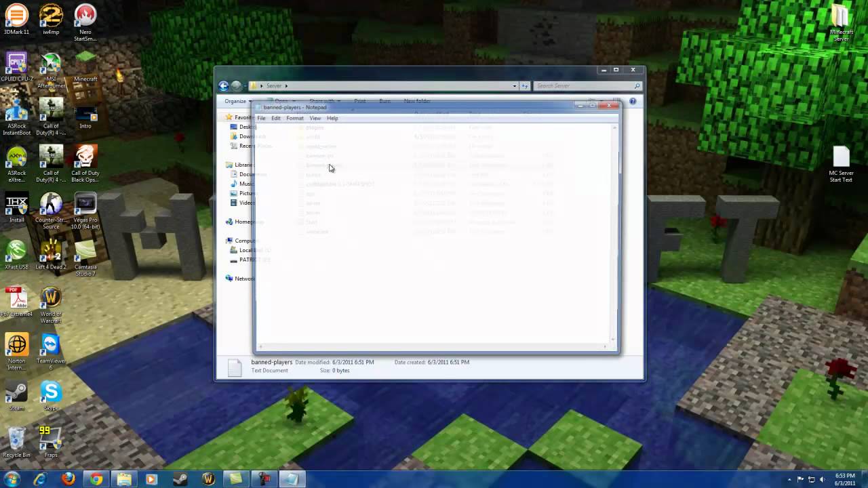Select the Counter-Strike Source desktop icon
The height and width of the screenshot is (488, 868).
click(x=51, y=211)
